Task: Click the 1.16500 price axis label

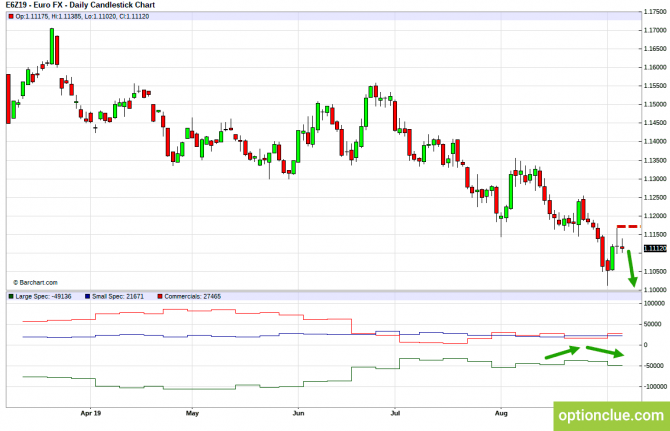Action: [x=655, y=49]
